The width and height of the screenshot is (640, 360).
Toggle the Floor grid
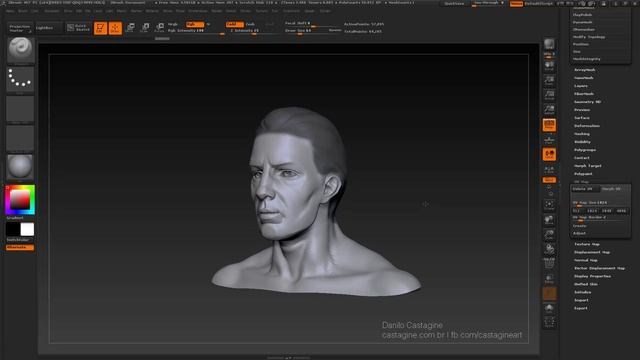549,140
